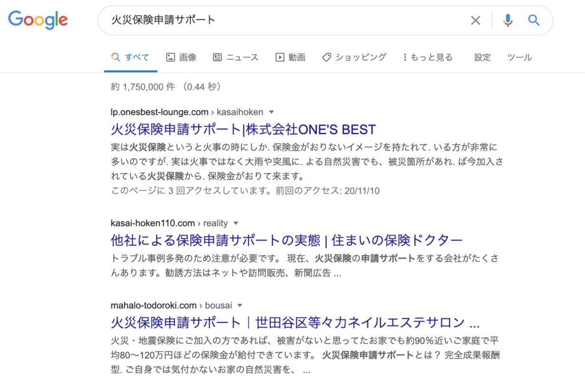Click the microphone icon for voice search
Viewport: 585px width, 392px height.
507,20
